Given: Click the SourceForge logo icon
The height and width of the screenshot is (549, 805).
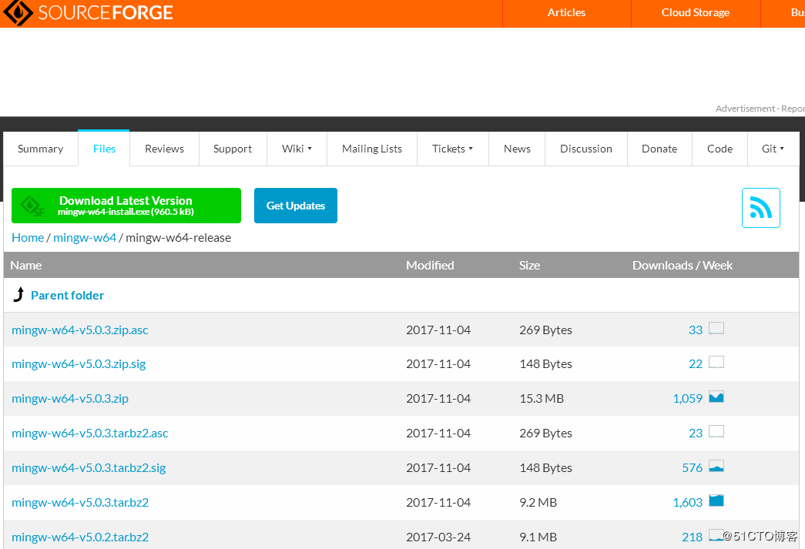Looking at the screenshot, I should 18,12.
